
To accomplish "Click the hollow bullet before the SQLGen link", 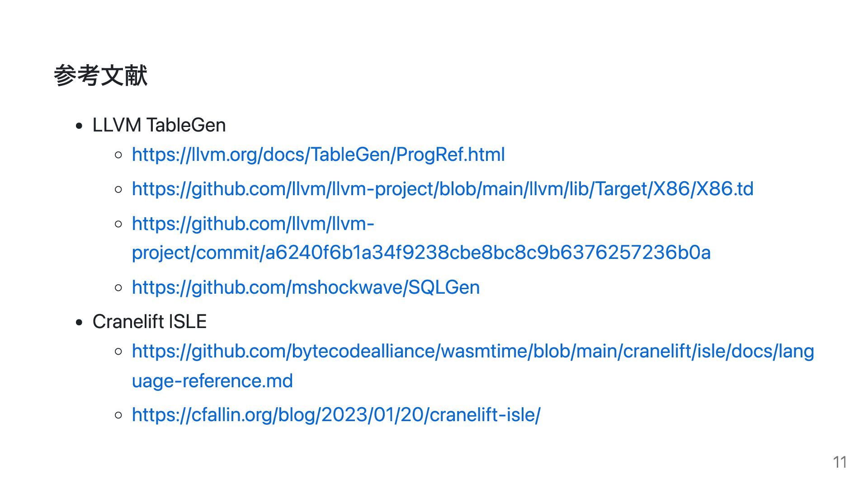I will 119,287.
